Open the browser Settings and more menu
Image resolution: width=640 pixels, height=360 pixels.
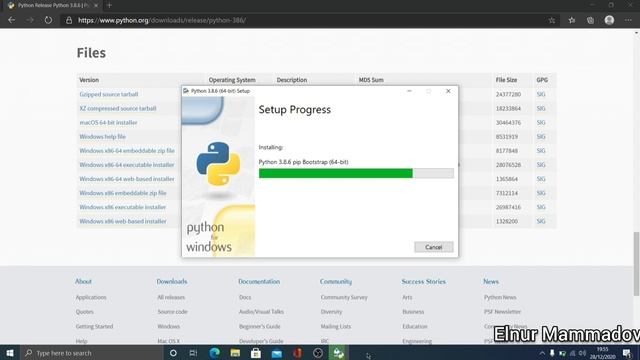(628, 20)
